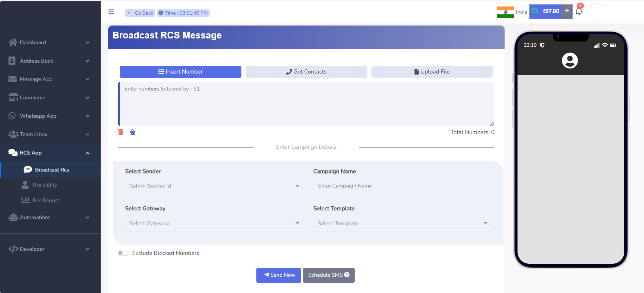644x293 pixels.
Task: Click the India flag icon
Action: click(505, 12)
